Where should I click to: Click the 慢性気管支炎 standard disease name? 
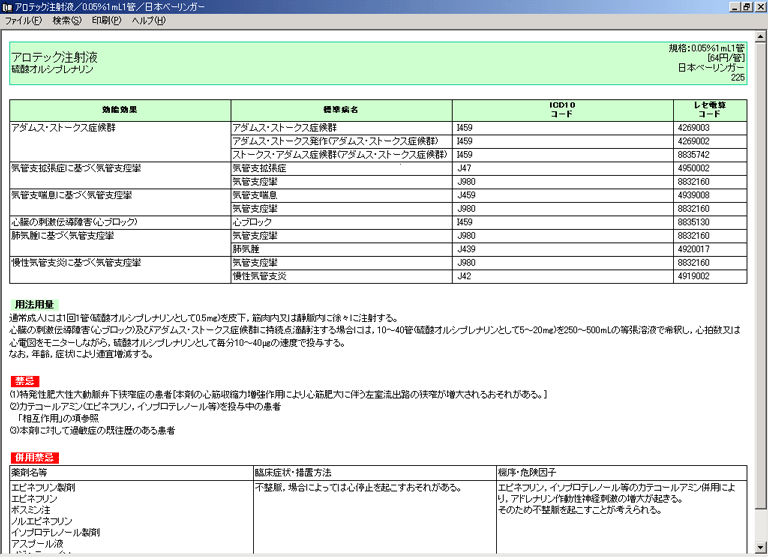point(259,276)
